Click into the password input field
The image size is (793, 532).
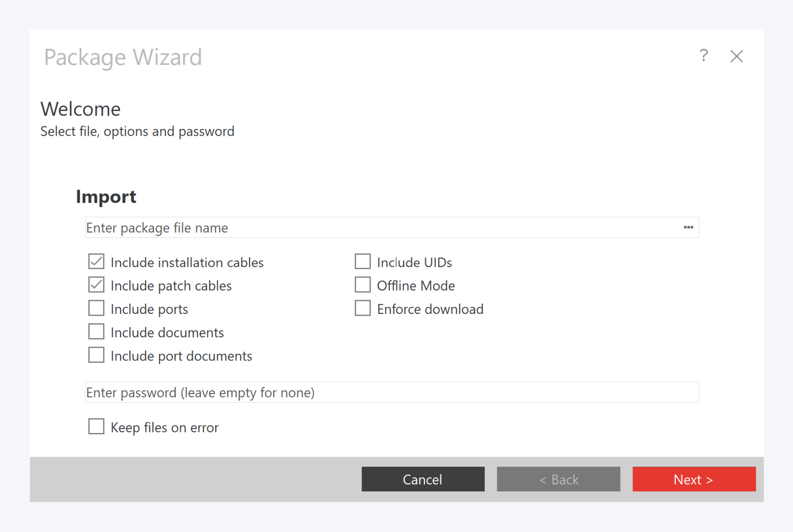coord(392,392)
